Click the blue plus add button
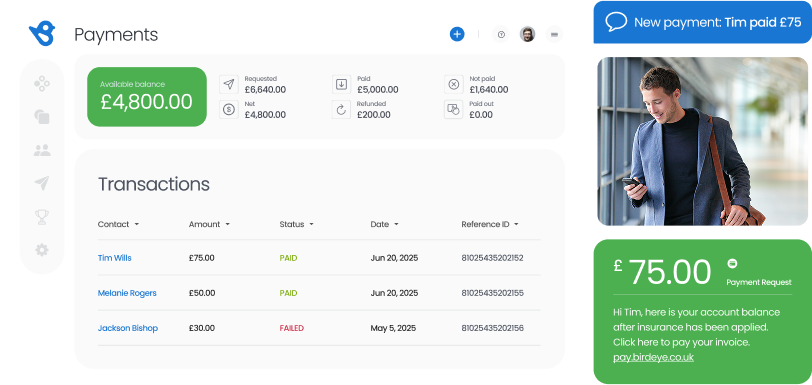The width and height of the screenshot is (812, 385). pos(457,35)
